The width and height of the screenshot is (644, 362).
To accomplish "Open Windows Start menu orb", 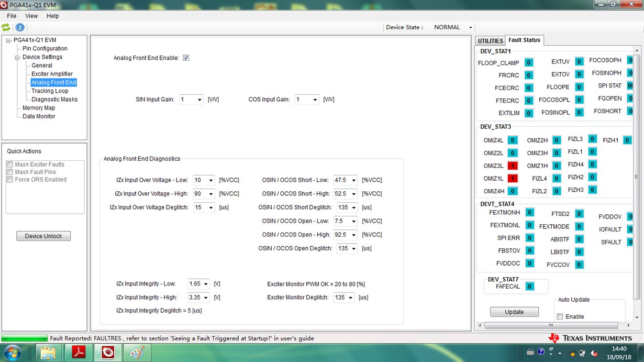I will 12,353.
